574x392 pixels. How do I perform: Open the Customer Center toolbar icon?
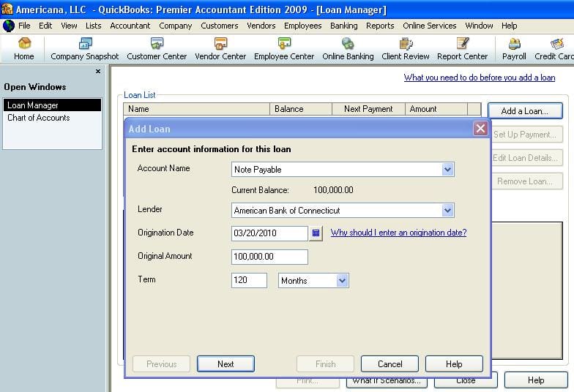click(x=157, y=48)
